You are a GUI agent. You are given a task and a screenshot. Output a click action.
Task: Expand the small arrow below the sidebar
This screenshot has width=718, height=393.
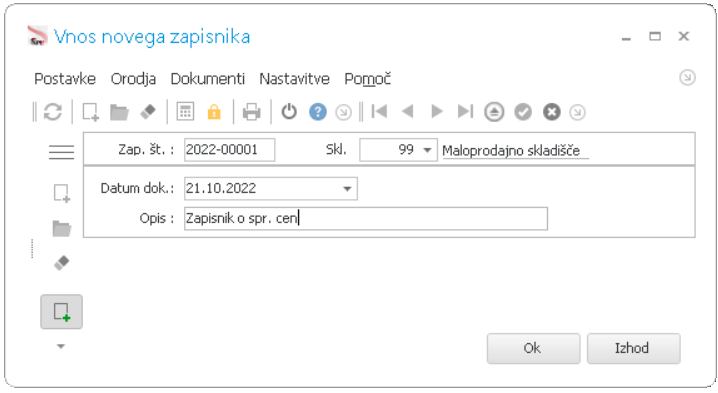61,346
